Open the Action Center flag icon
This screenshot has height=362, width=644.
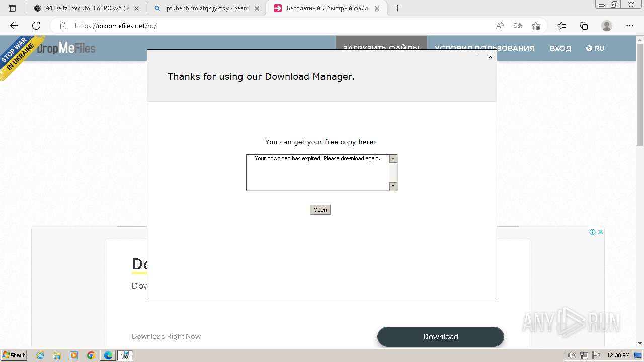tap(595, 355)
